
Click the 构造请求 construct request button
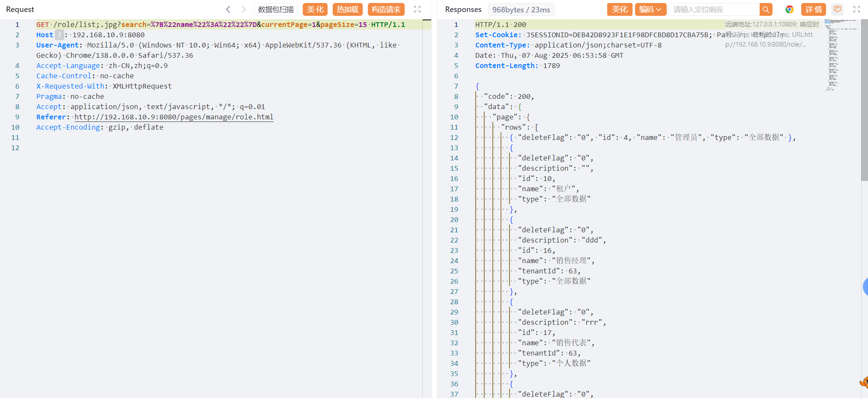point(386,9)
